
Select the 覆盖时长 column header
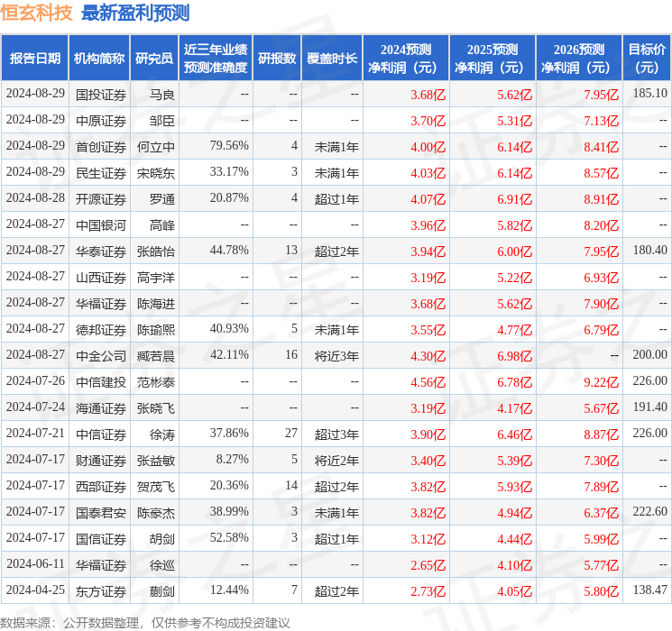[x=332, y=59]
